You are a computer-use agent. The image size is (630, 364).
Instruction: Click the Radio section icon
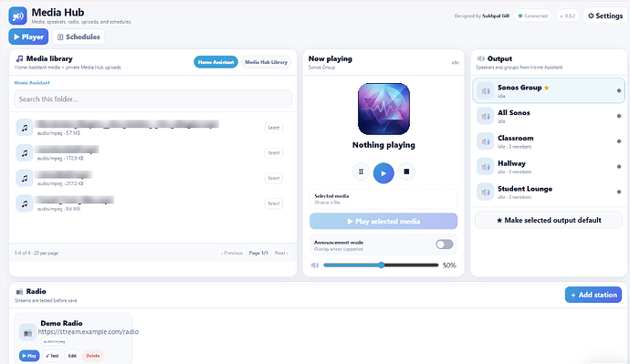[19, 291]
